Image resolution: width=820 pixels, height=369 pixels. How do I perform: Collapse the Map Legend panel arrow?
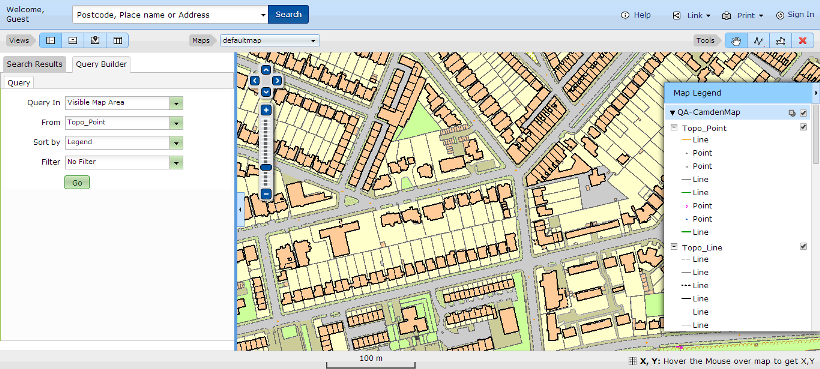point(816,93)
